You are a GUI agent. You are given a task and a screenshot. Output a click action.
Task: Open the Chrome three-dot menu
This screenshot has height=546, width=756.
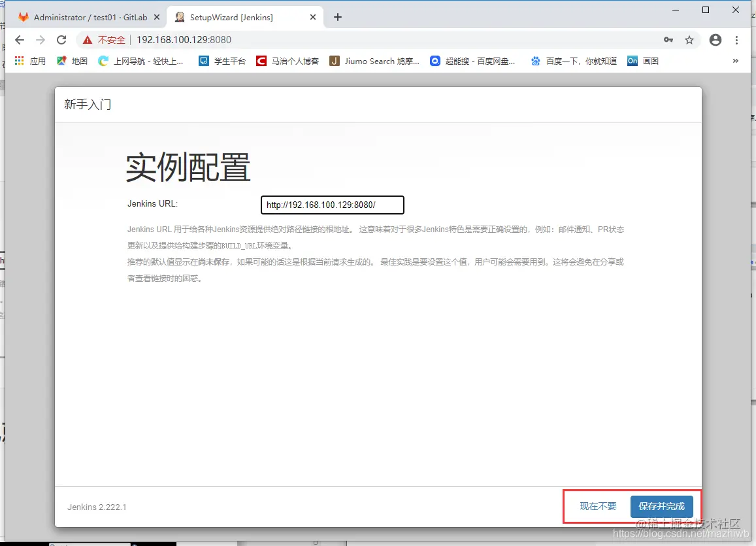pyautogui.click(x=737, y=40)
